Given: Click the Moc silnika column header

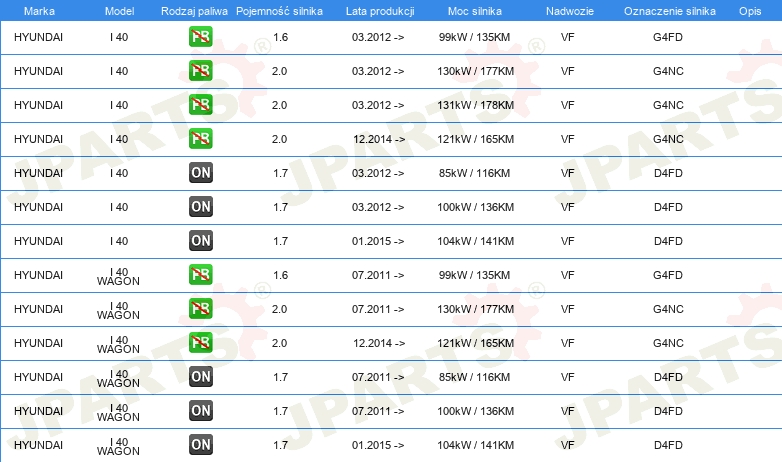Looking at the screenshot, I should pyautogui.click(x=475, y=11).
